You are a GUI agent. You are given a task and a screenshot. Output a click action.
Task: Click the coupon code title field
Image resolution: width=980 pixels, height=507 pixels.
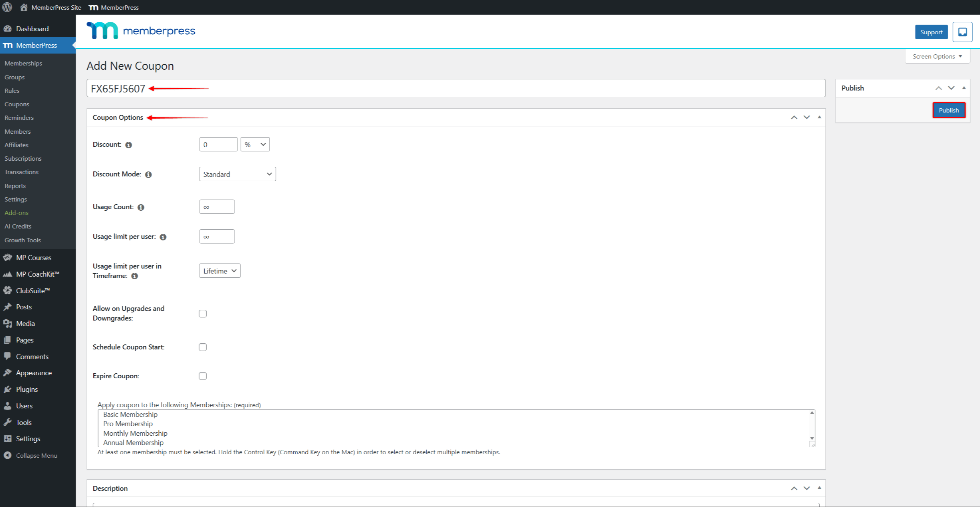click(463, 88)
